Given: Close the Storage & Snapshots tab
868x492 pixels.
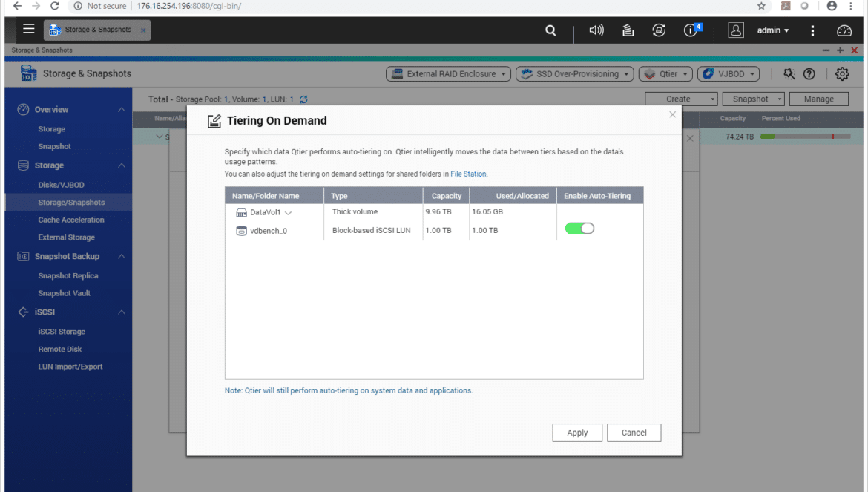Looking at the screenshot, I should point(143,30).
